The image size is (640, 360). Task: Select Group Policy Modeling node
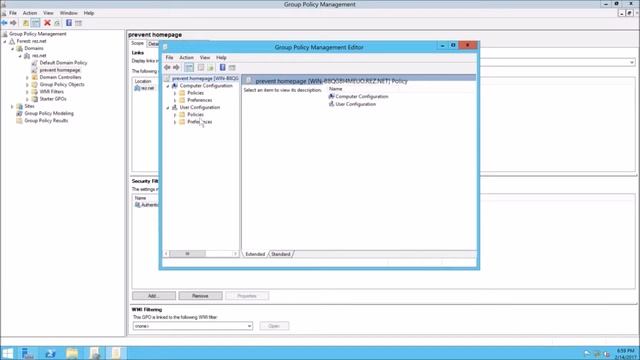(49, 113)
